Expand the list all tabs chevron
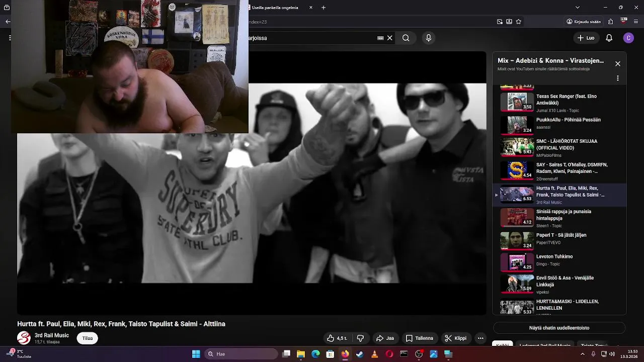644x362 pixels. 577,8
